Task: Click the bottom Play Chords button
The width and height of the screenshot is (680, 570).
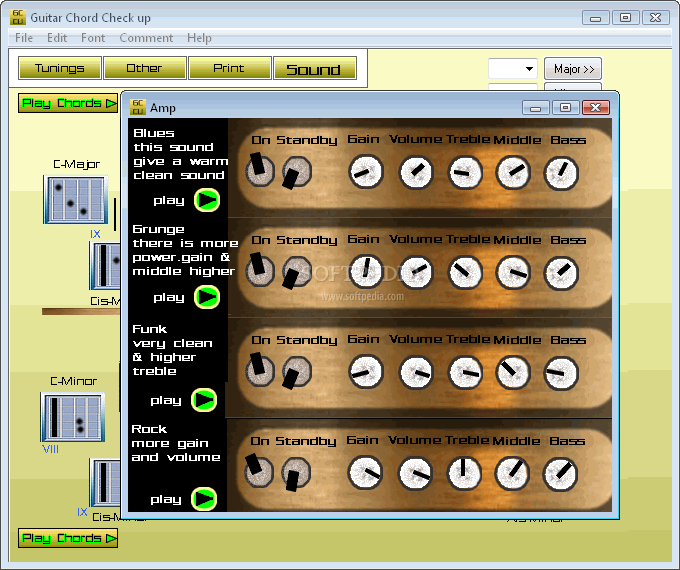Action: tap(68, 538)
